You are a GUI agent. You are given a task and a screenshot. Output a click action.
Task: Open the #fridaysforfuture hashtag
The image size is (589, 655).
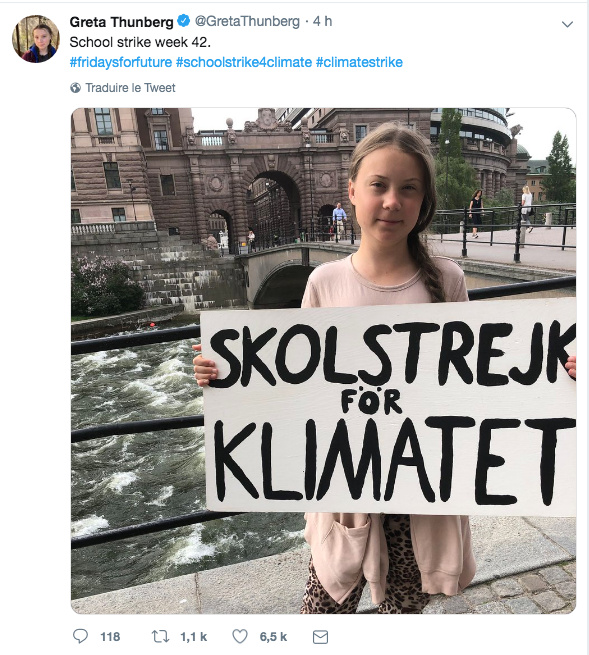pyautogui.click(x=121, y=62)
